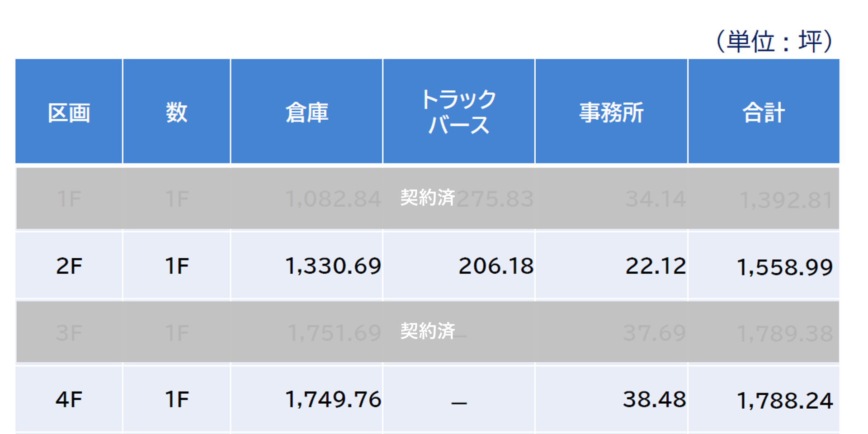868x434 pixels.
Task: Click the (単位：坪) unit label
Action: pyautogui.click(x=774, y=42)
